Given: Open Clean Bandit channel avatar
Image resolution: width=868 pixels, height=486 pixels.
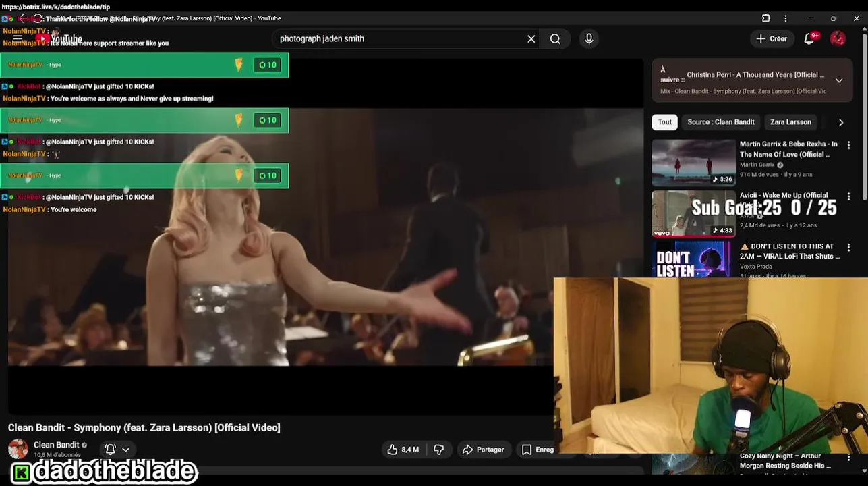Looking at the screenshot, I should (x=18, y=449).
